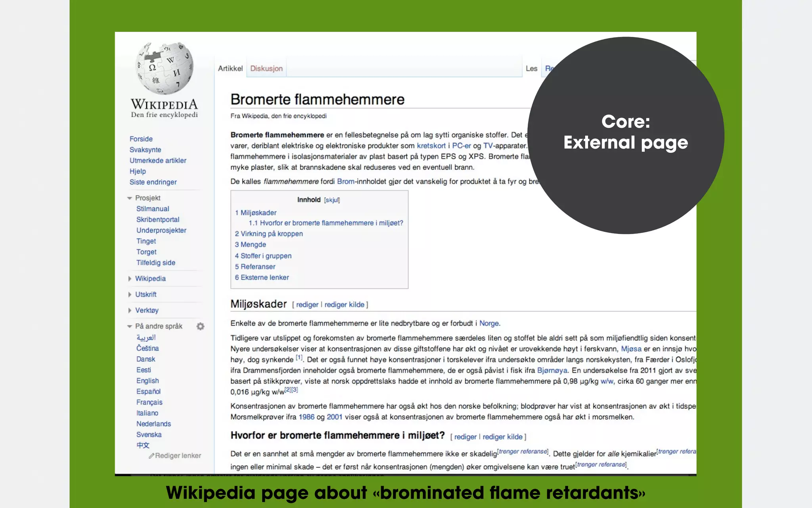Jump to 1 Miljøskader in contents
This screenshot has height=508, width=812.
[x=256, y=213]
